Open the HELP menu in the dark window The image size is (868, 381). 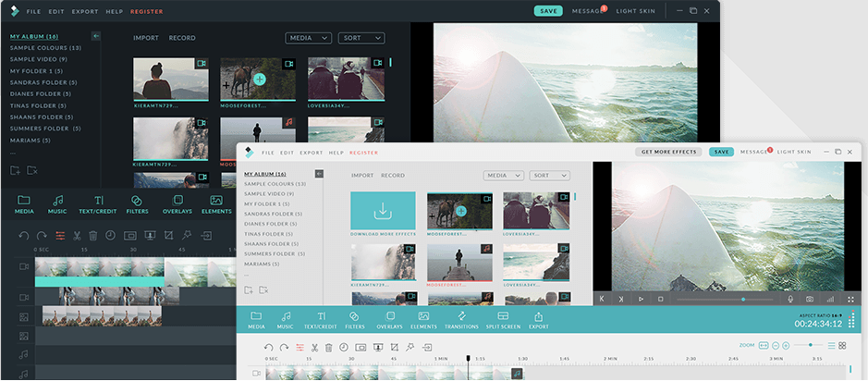click(x=115, y=12)
